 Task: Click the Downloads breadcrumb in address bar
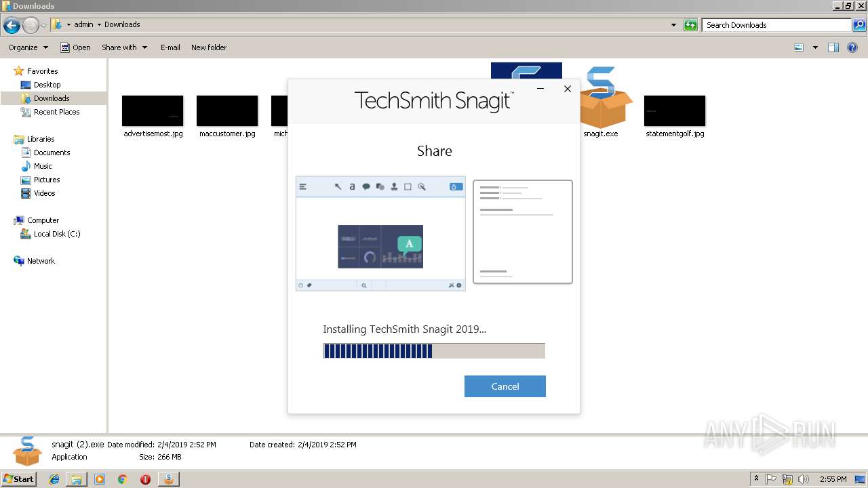click(122, 24)
